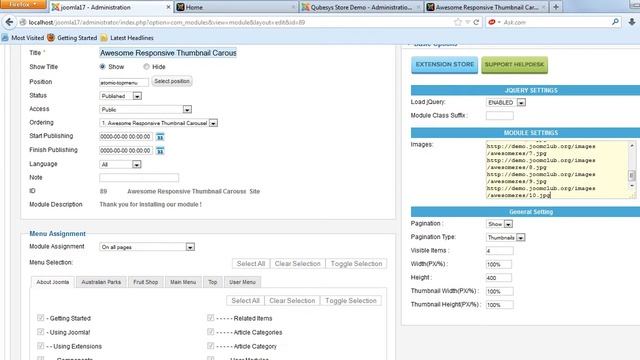Toggle the Getting Started checkbox
Image resolution: width=640 pixels, height=360 pixels.
pyautogui.click(x=40, y=318)
